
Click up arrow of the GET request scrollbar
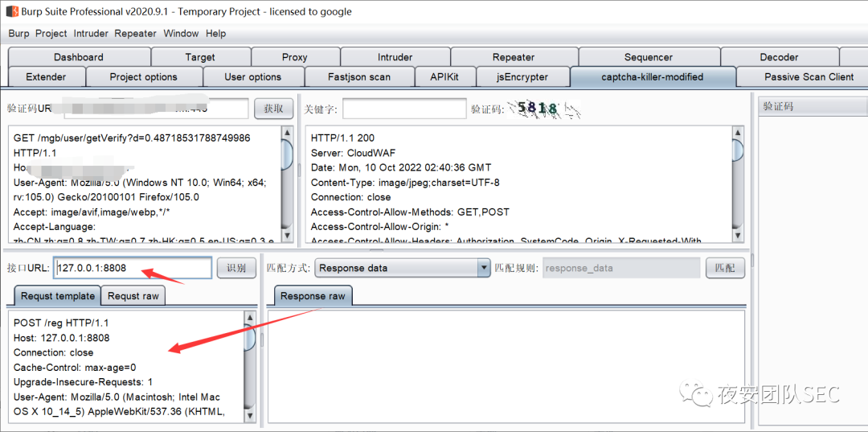(x=287, y=133)
